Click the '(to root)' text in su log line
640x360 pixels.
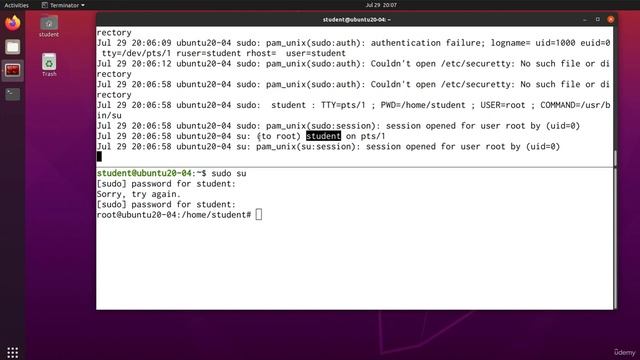click(278, 136)
